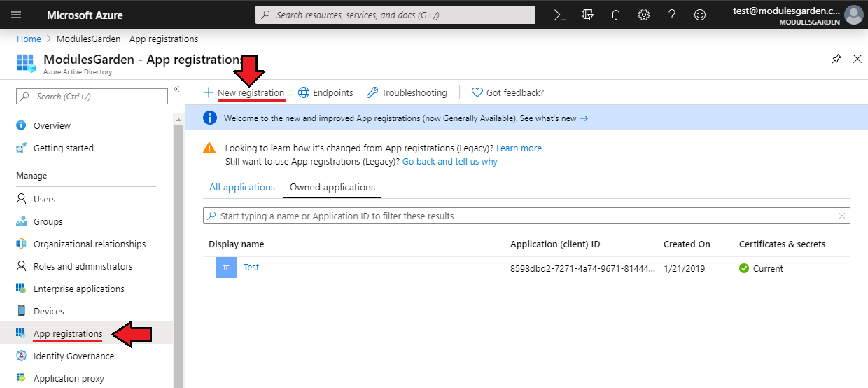Open Enterprise applications in sidebar

click(78, 289)
